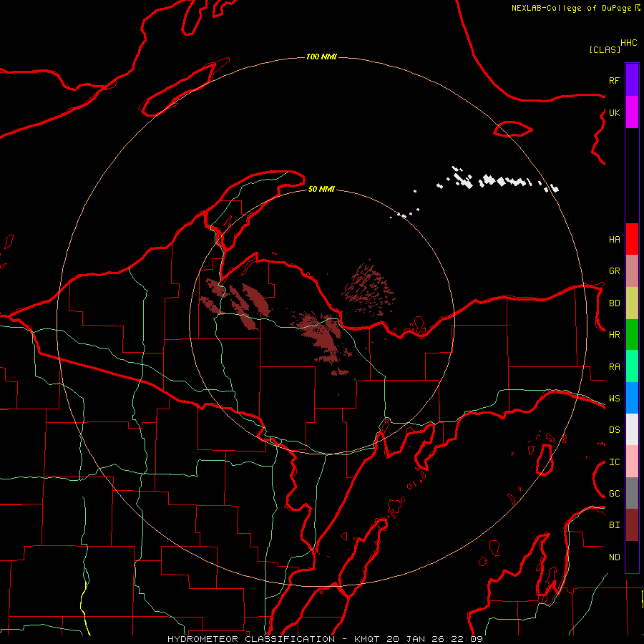Select the BD yellow legend swatch

pos(632,303)
